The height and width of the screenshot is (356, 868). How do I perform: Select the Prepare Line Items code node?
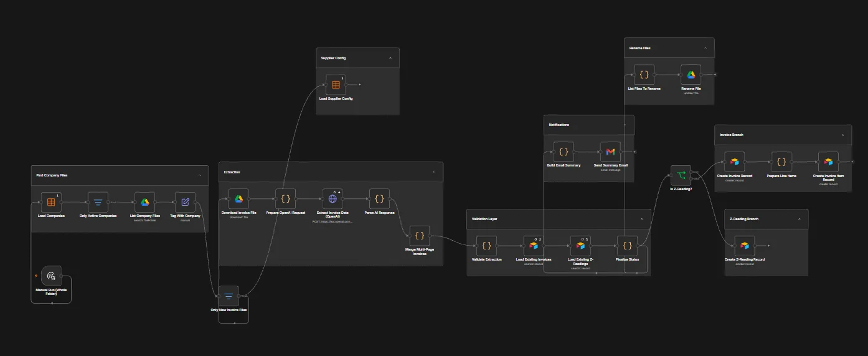[781, 162]
